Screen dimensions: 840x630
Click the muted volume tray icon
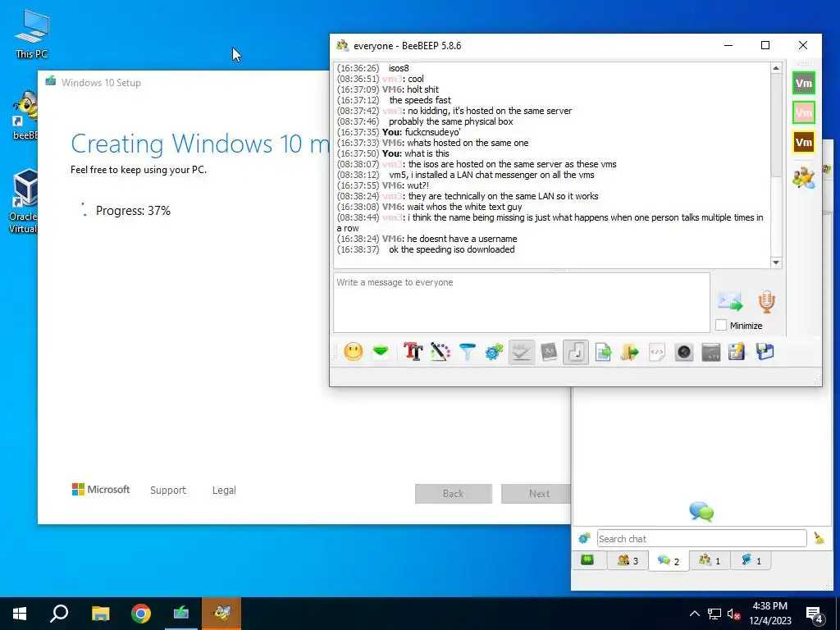[733, 614]
